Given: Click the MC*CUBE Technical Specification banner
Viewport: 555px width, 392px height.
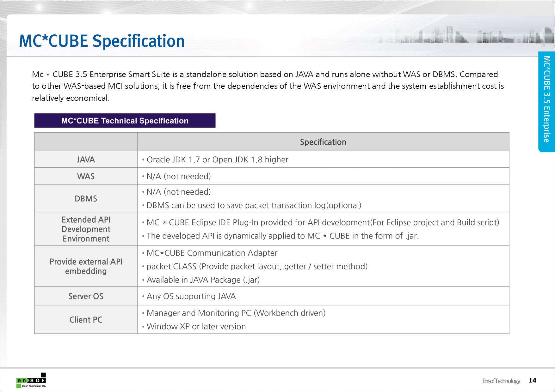Looking at the screenshot, I should (x=125, y=121).
